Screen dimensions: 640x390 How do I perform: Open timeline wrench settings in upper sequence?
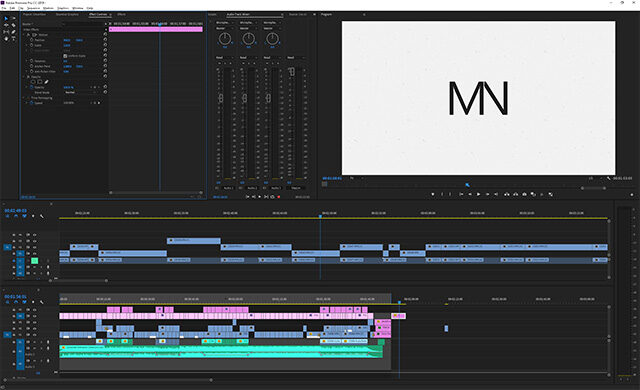(42, 216)
